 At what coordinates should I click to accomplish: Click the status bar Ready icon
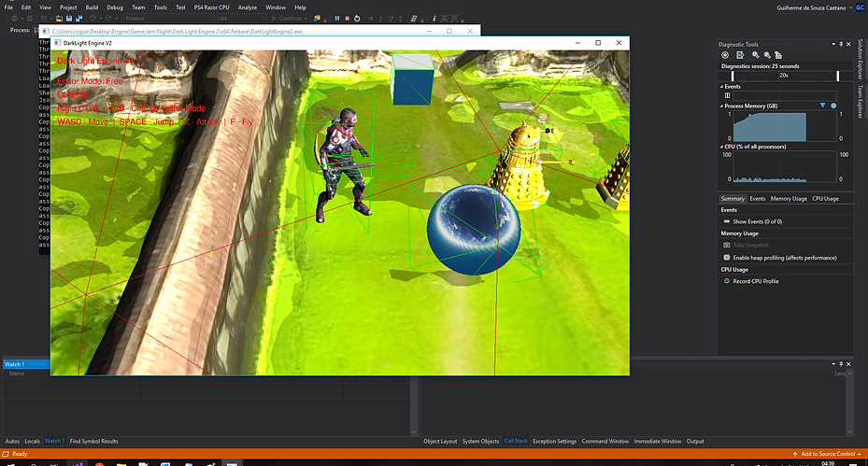click(x=6, y=454)
